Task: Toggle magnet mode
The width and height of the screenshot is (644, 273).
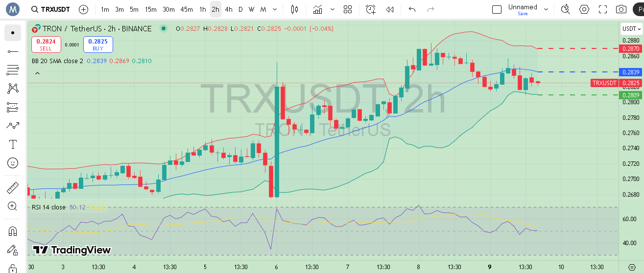Action: point(13,231)
